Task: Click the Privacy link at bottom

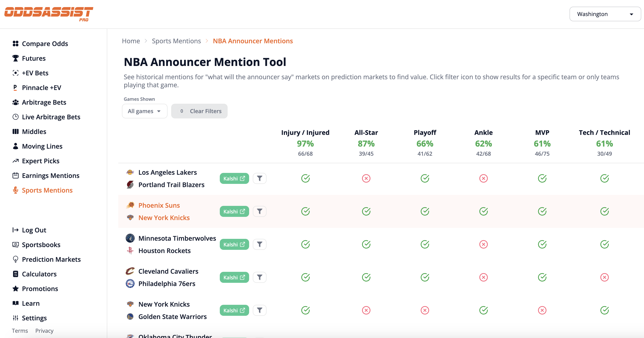Action: coord(44,330)
